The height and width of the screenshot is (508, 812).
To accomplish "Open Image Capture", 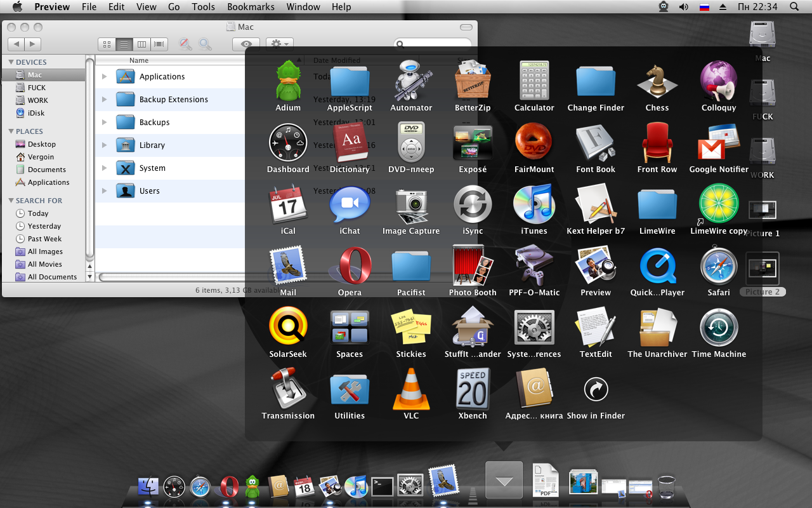I will tap(411, 204).
